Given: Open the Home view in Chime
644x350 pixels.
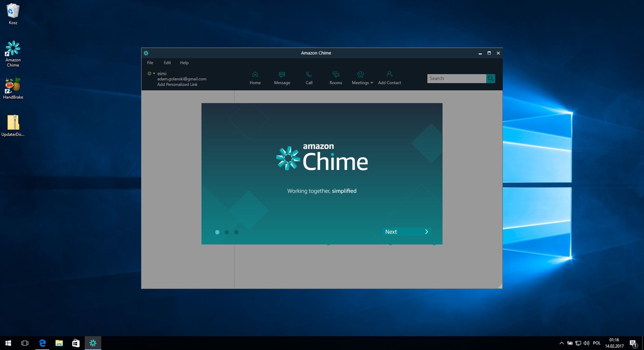Looking at the screenshot, I should 255,78.
